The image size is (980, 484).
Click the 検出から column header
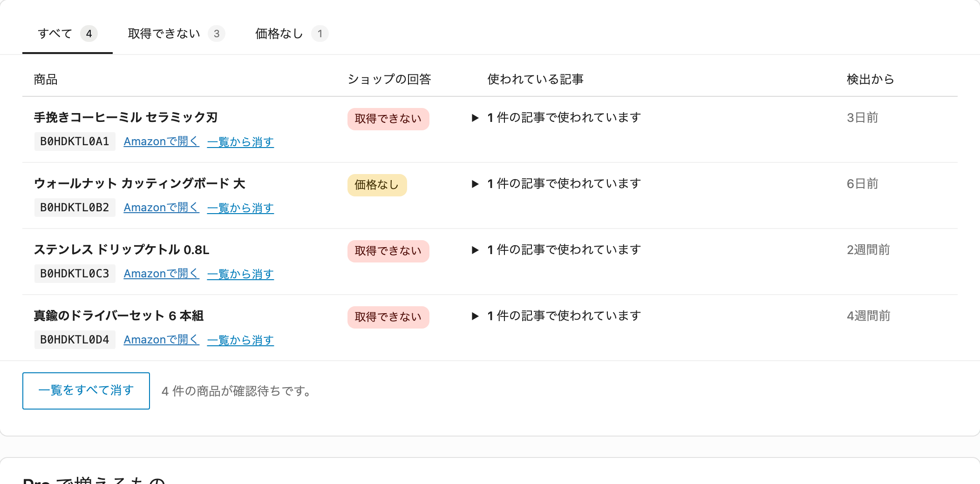(x=871, y=80)
